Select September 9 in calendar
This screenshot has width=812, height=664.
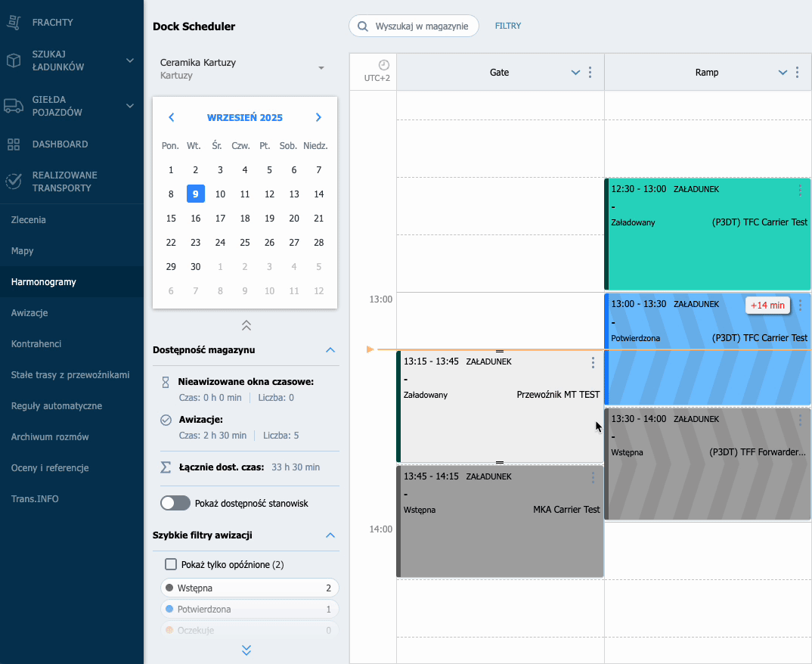[196, 194]
